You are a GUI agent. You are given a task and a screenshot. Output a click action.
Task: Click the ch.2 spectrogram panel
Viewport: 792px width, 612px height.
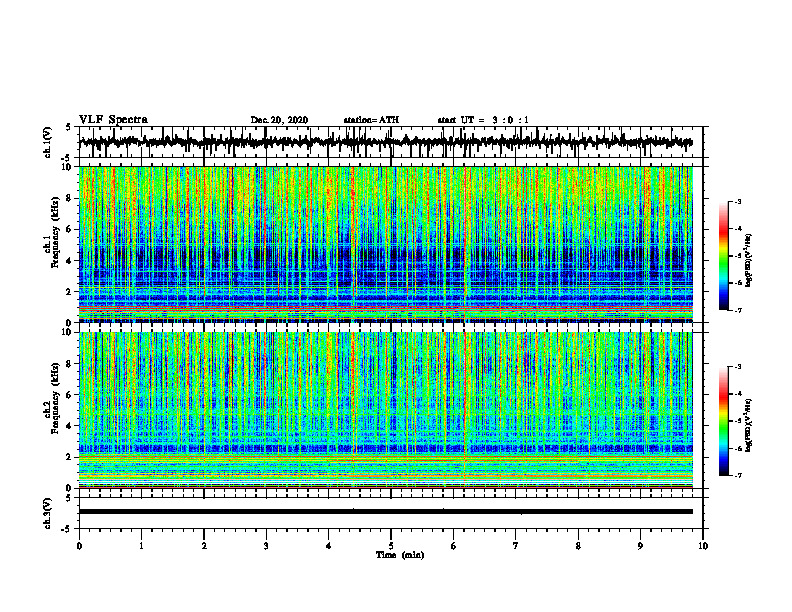(385, 410)
